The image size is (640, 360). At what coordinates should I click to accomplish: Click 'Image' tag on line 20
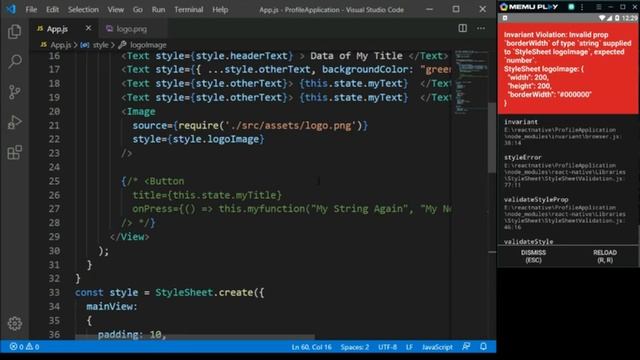141,111
